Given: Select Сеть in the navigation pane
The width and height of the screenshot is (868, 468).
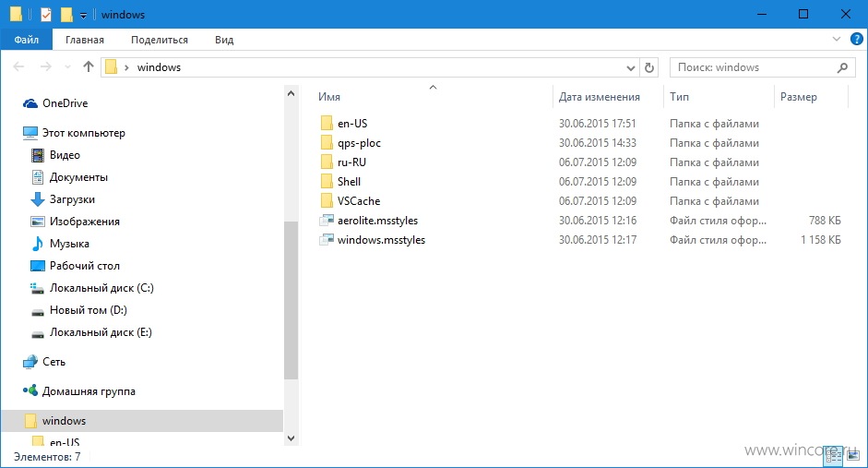Looking at the screenshot, I should [x=44, y=362].
